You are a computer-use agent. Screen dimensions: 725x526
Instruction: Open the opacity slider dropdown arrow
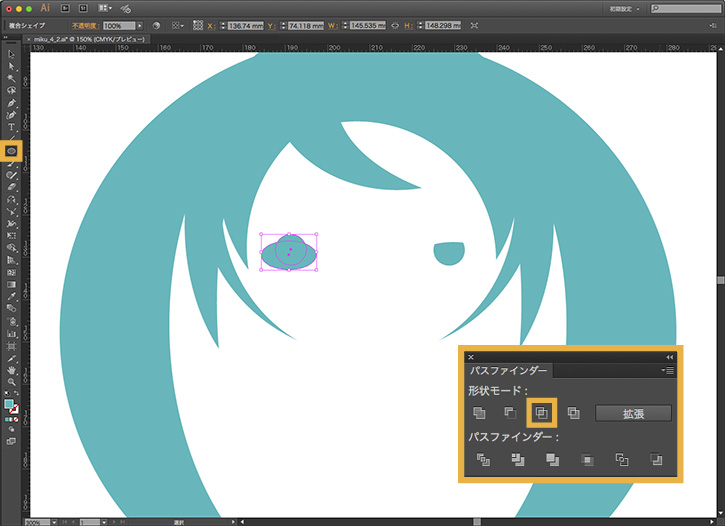pos(140,26)
